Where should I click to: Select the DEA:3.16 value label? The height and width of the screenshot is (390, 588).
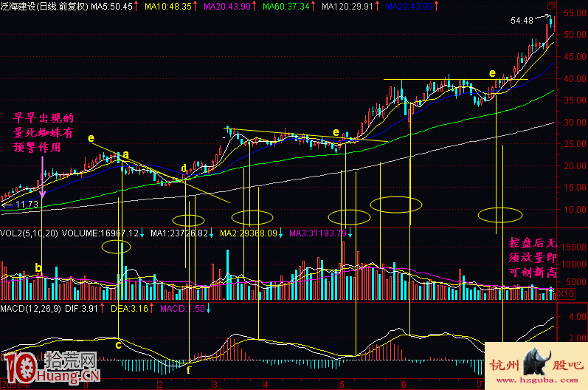pos(129,309)
